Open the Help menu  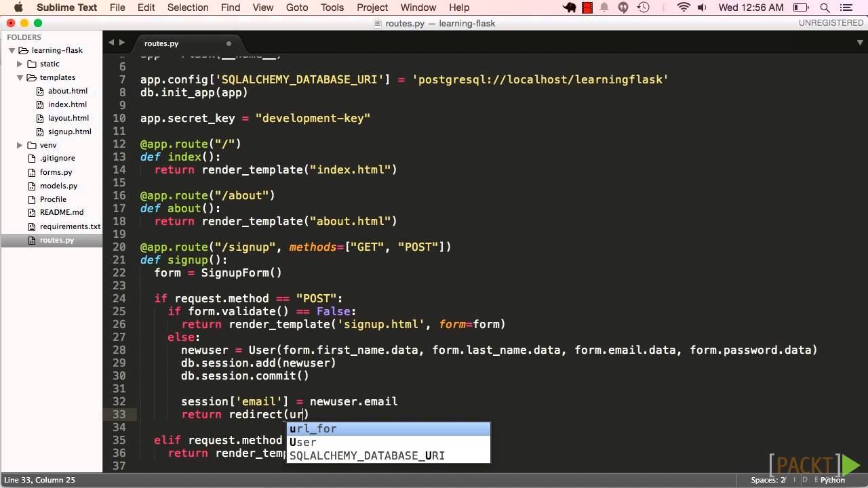(x=459, y=7)
